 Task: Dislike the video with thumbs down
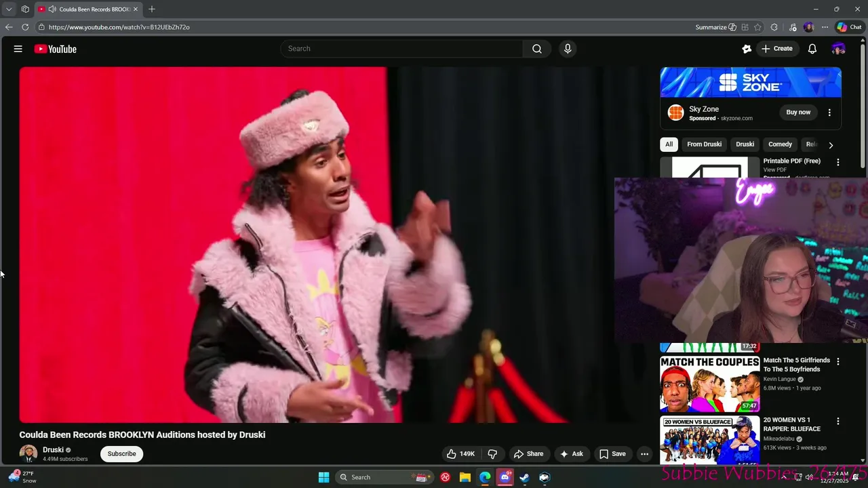coord(493,454)
